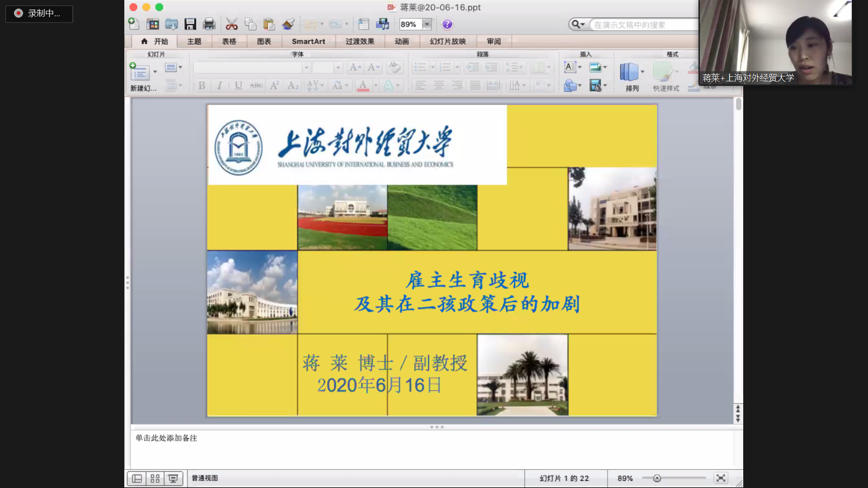This screenshot has width=868, height=488.
Task: Click the Media browser film icon
Action: click(x=382, y=24)
